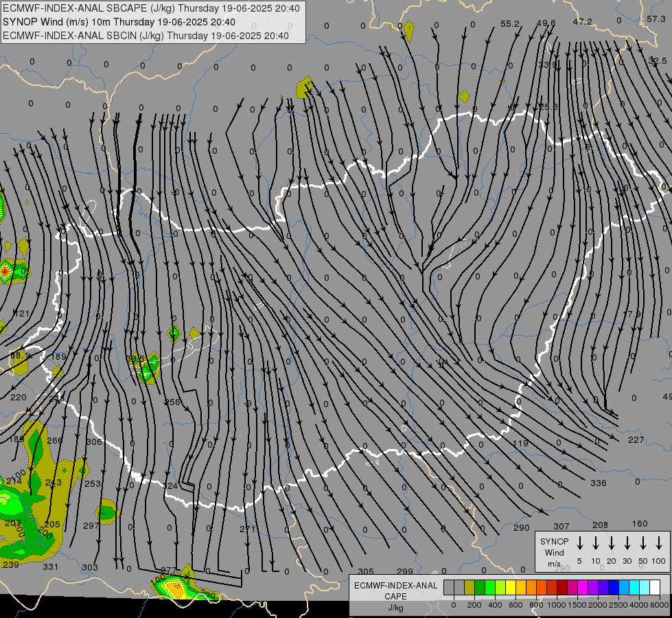Click the 57.3 value on the map
The image size is (672, 618).
[656, 19]
